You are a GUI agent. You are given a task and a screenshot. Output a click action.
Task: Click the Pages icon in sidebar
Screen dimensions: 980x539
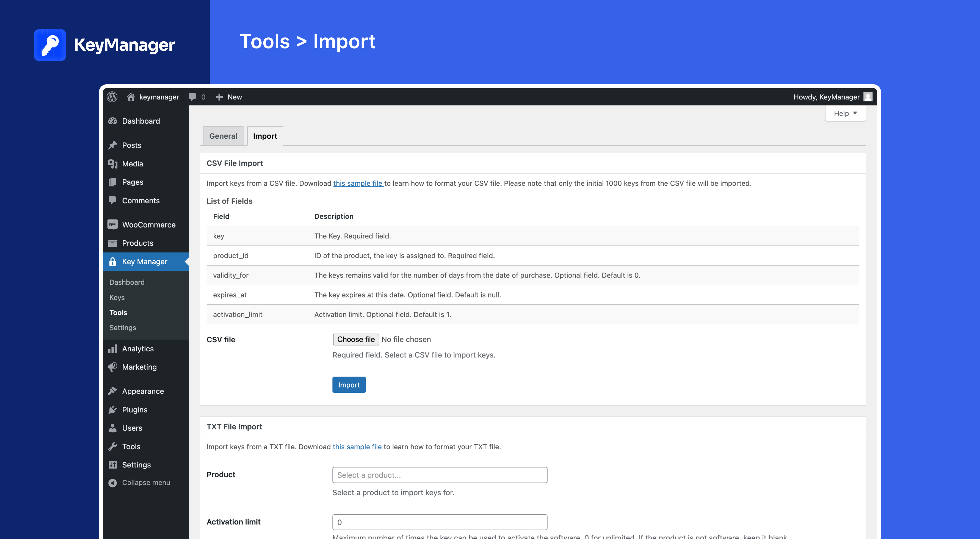coord(113,182)
